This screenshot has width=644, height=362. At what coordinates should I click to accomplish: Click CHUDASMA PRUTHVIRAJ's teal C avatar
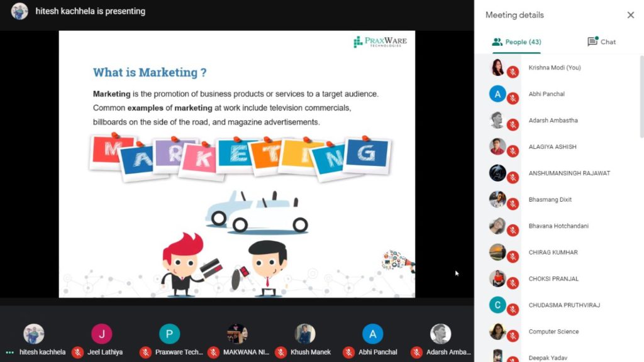[x=497, y=305]
